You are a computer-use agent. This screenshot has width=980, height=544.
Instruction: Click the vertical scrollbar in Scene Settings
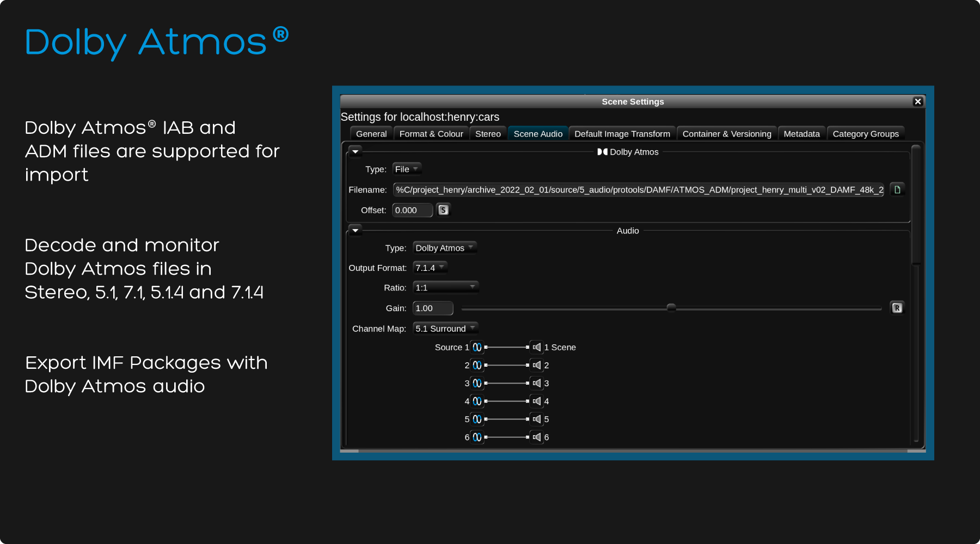coord(916,205)
